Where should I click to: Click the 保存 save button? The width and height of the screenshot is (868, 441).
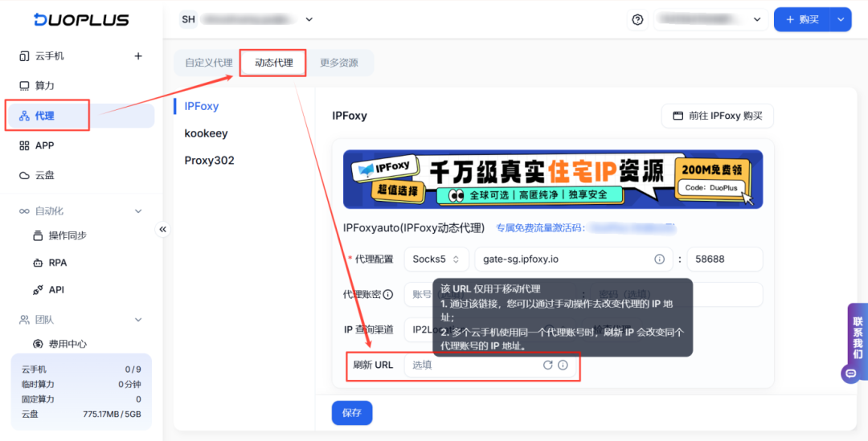(x=352, y=413)
